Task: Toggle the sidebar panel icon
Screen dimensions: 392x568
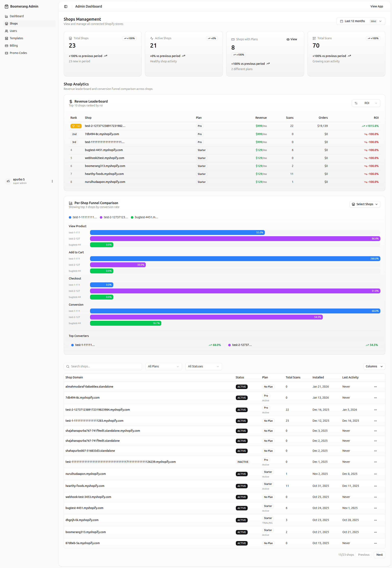Action: tap(66, 6)
